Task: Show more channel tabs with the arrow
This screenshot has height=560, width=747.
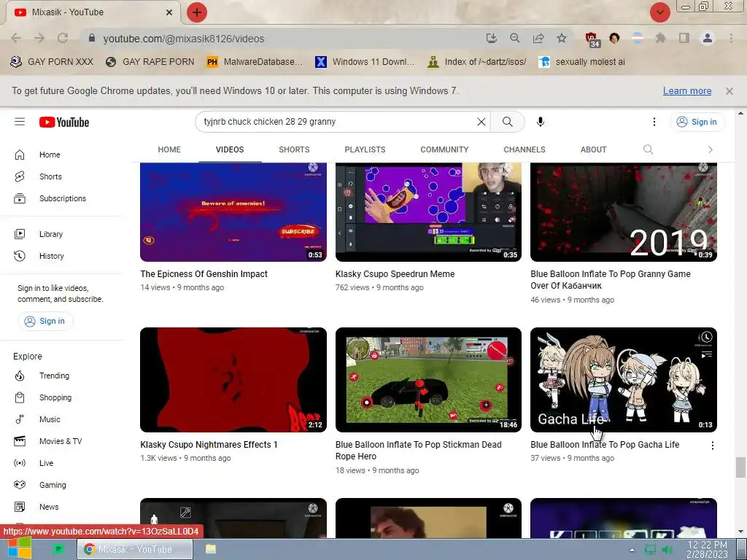Action: [x=711, y=149]
